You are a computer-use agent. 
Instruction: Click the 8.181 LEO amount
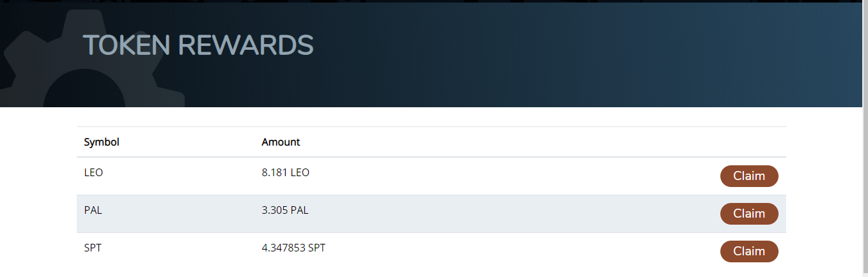[285, 173]
